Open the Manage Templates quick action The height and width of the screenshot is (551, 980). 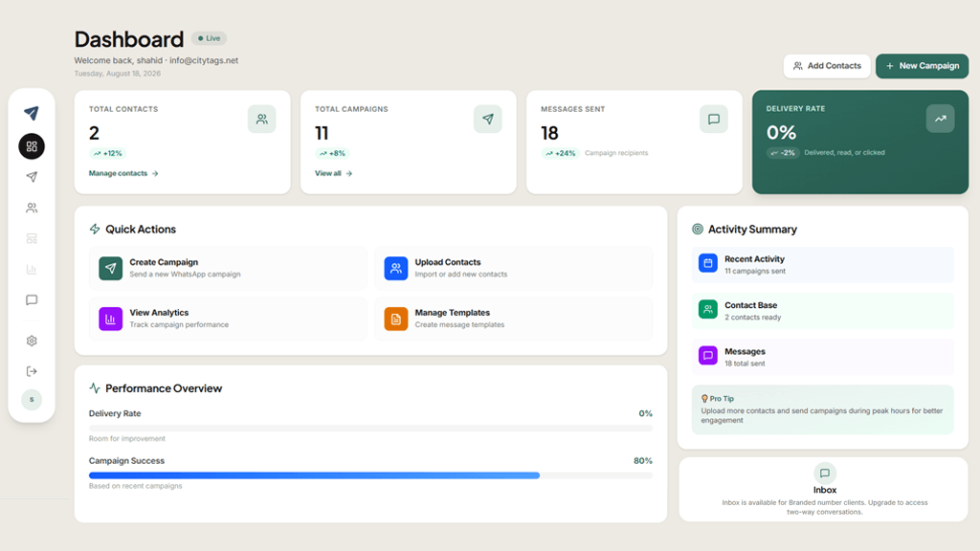click(513, 319)
